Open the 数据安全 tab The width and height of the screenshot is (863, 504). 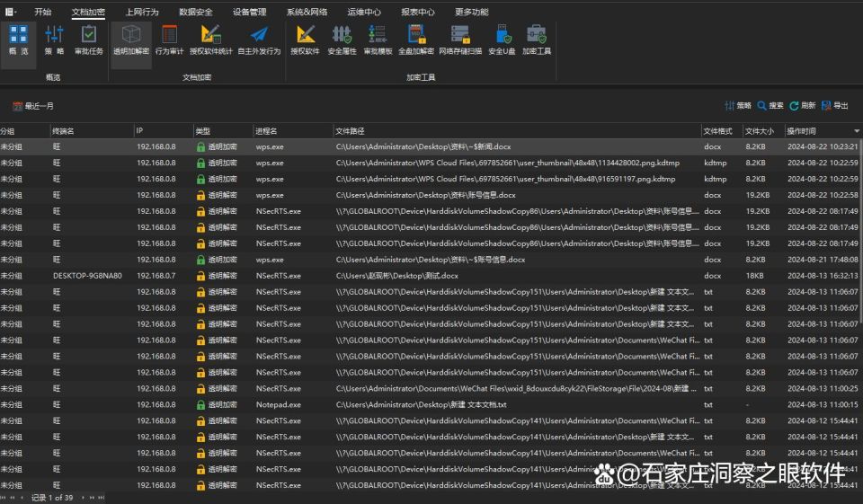tap(195, 12)
